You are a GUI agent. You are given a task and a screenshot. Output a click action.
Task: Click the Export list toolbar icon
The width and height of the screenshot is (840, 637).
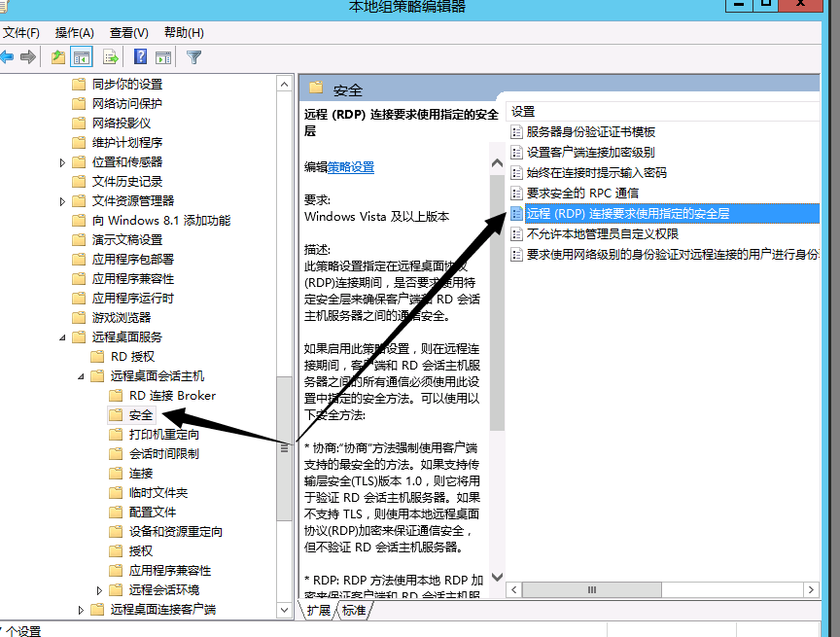[111, 56]
